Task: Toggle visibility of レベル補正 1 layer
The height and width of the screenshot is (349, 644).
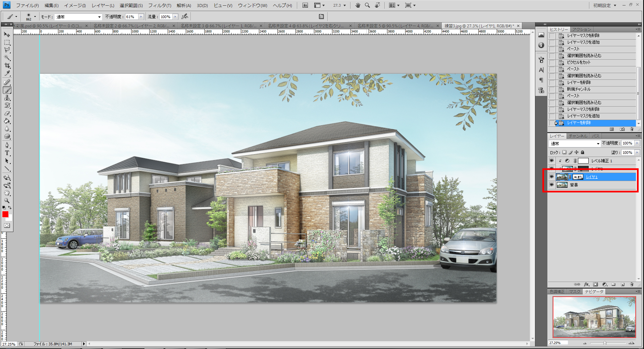Action: click(551, 161)
